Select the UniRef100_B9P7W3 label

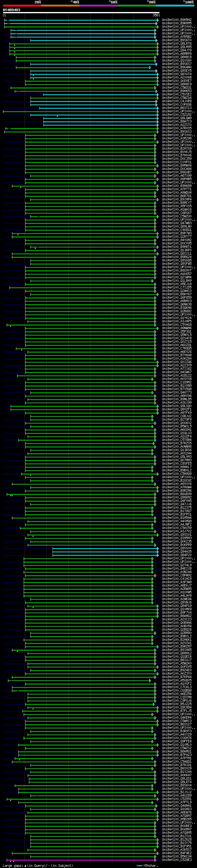tap(177, 233)
